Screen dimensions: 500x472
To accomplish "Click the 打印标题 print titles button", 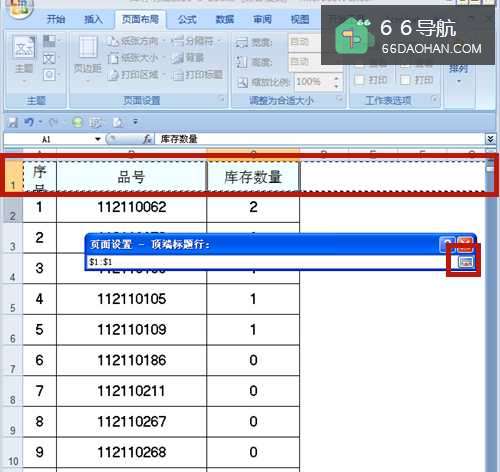I will point(198,75).
